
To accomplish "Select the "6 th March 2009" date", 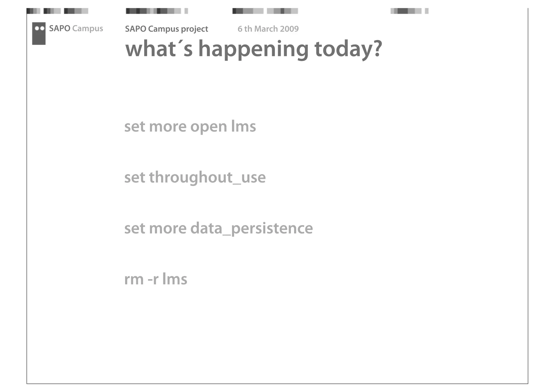I will 268,29.
